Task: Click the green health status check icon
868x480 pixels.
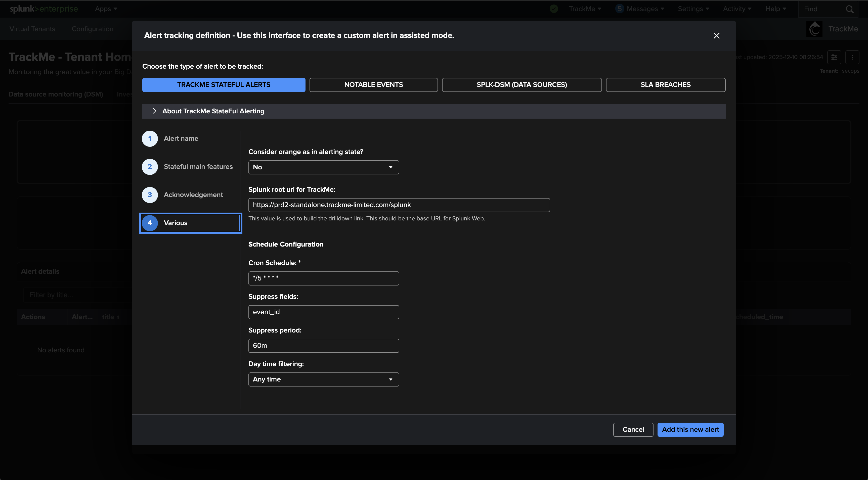Action: (554, 9)
